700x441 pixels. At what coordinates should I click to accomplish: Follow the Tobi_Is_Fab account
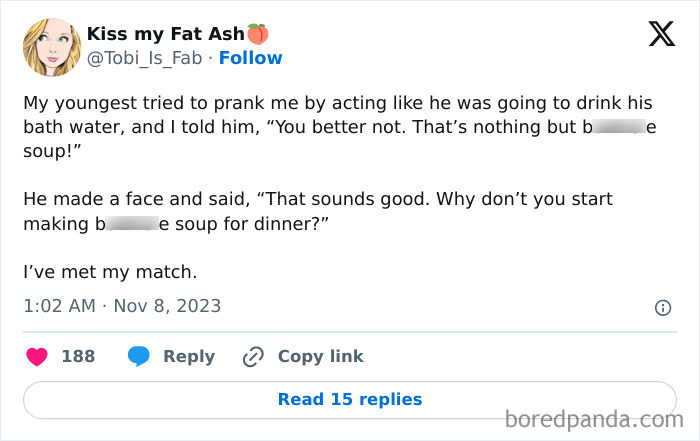250,58
